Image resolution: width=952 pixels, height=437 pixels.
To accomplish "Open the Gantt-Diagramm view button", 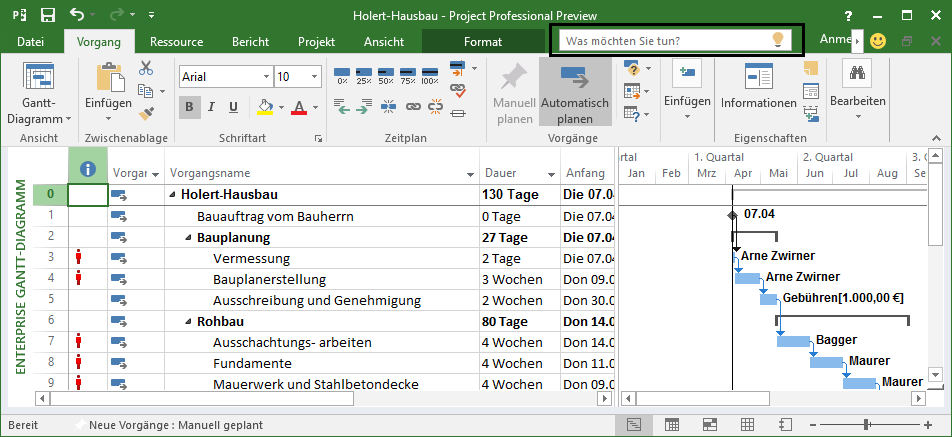I will 39,93.
